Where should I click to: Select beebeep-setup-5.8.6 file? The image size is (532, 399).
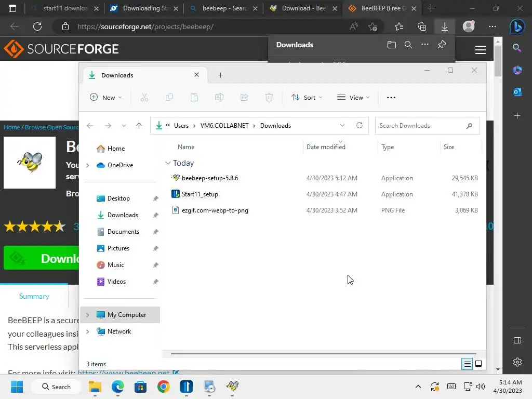[x=324, y=178]
